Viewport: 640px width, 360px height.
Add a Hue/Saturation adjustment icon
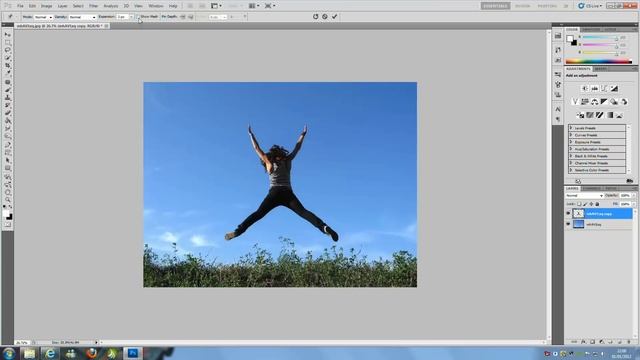tap(585, 102)
